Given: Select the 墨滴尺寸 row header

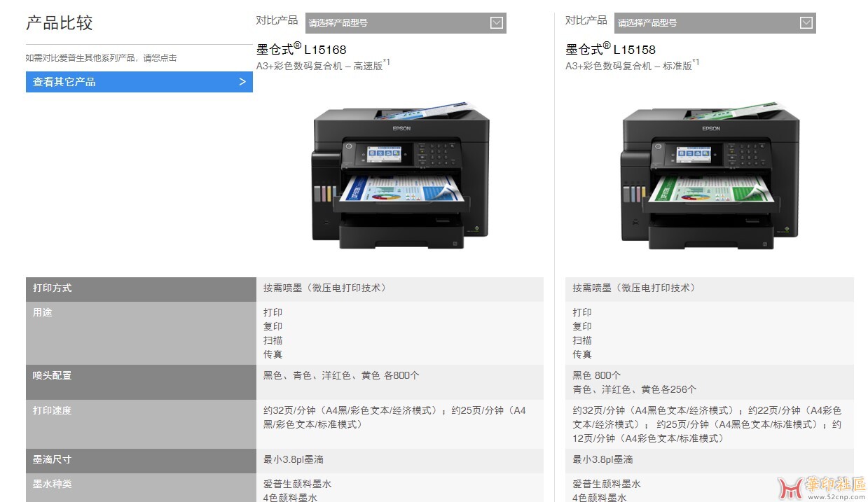Looking at the screenshot, I should [x=141, y=461].
